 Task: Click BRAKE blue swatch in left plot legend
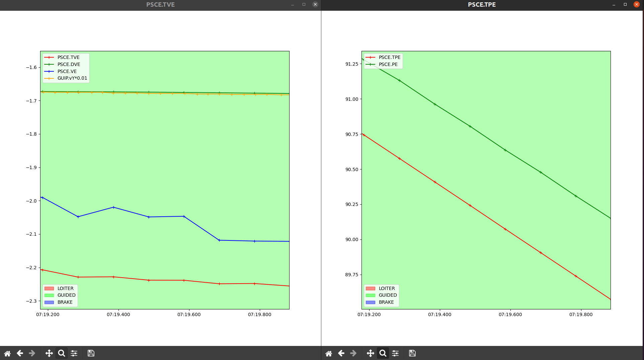click(x=49, y=302)
